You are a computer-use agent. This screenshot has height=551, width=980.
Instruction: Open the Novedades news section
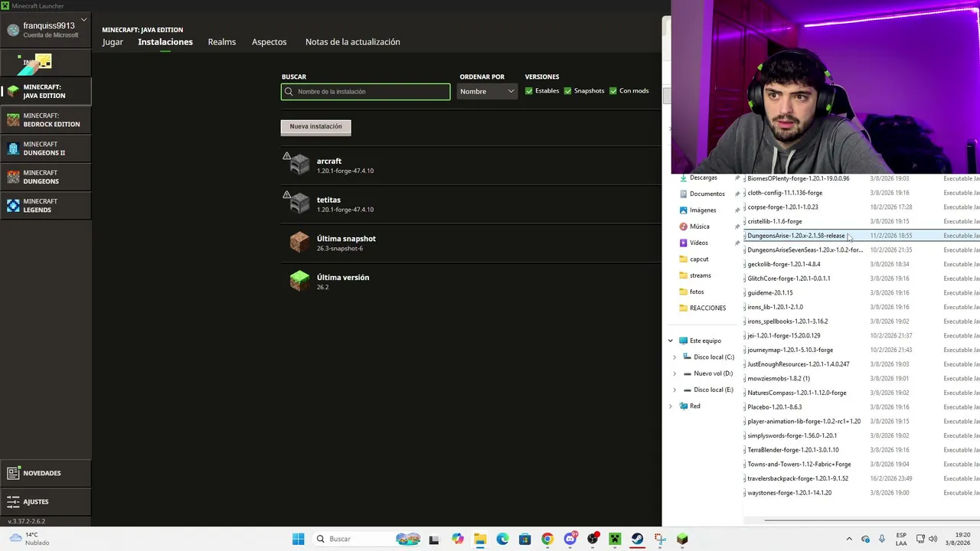point(45,473)
